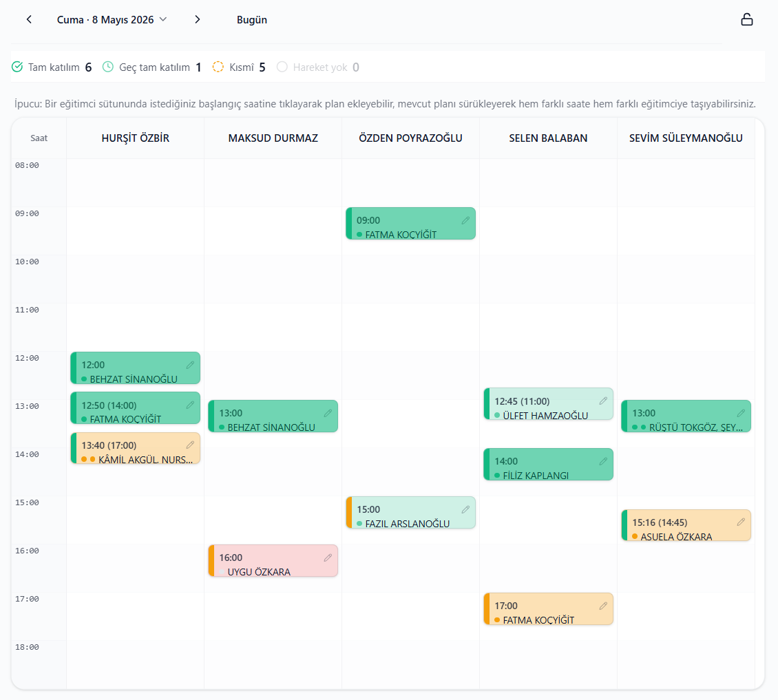Jump to today with Bugün button
This screenshot has width=778, height=700.
pyautogui.click(x=251, y=20)
